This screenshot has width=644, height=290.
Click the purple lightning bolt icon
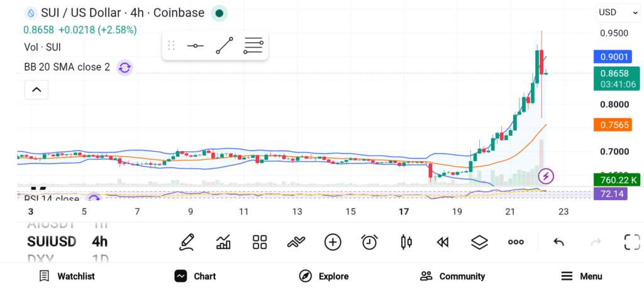click(x=546, y=177)
